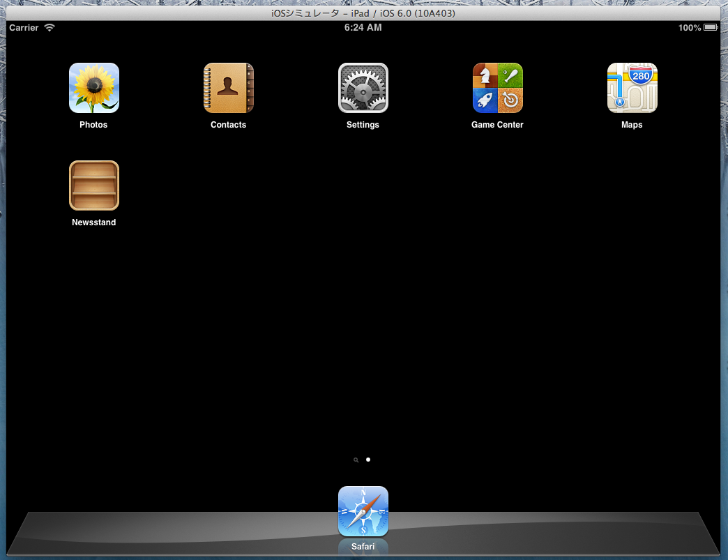Image resolution: width=728 pixels, height=560 pixels.
Task: Open the Photos app
Action: tap(93, 88)
